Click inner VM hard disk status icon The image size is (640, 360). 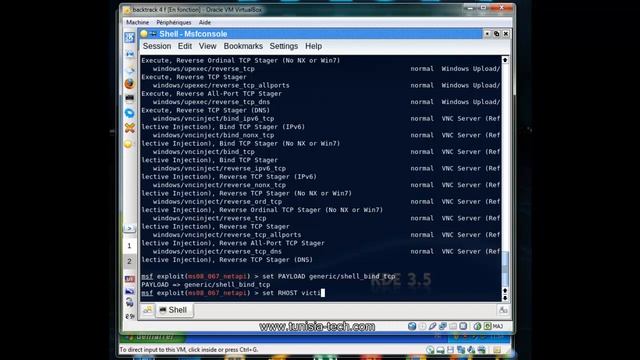tap(412, 326)
